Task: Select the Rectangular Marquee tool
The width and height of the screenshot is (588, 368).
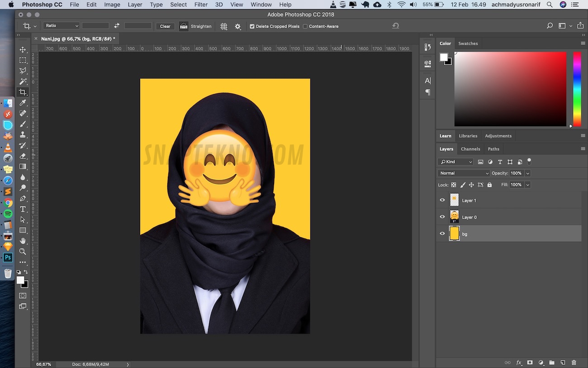Action: 23,60
